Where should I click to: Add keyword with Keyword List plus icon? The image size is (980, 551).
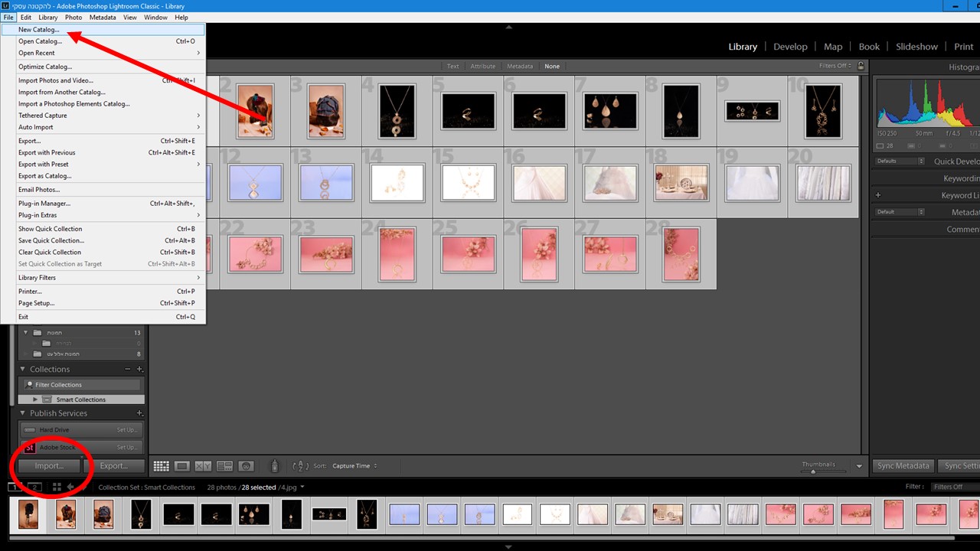click(878, 195)
